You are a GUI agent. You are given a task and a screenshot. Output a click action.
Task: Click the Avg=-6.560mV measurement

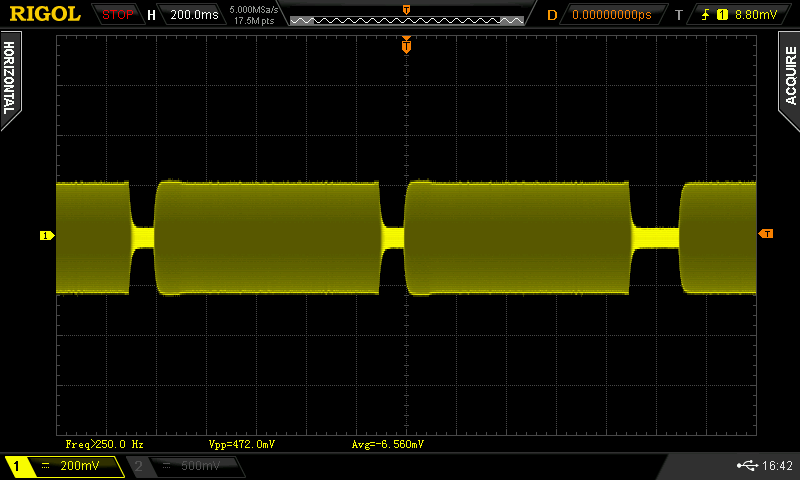[x=388, y=444]
